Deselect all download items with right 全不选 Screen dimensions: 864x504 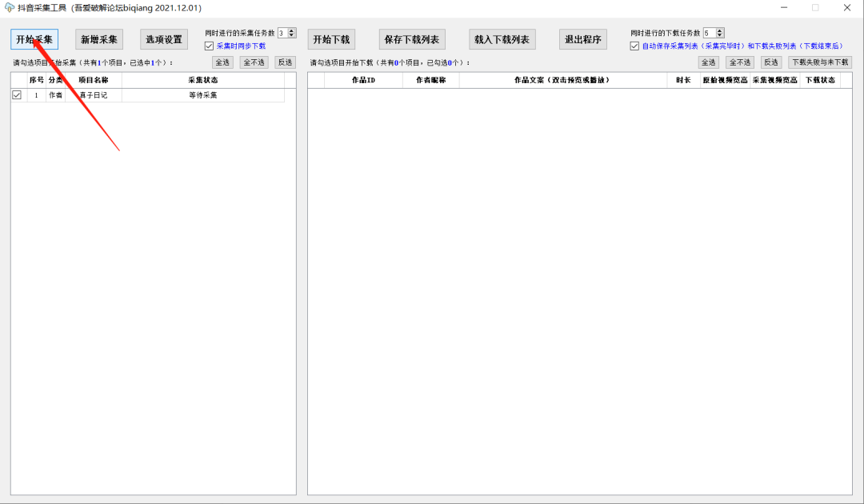point(740,62)
